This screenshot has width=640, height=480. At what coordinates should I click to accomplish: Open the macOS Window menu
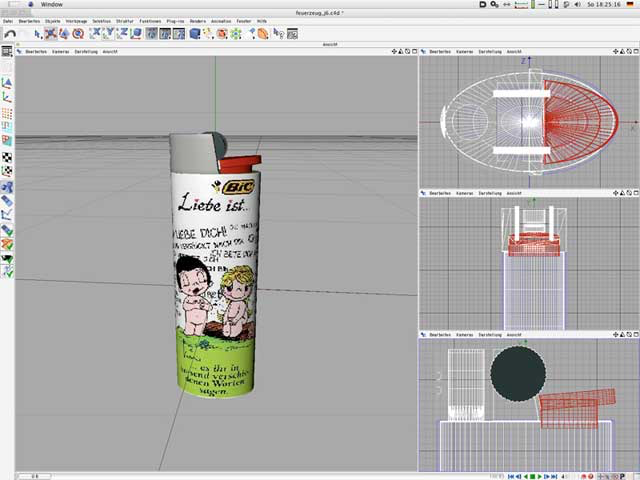tap(51, 5)
